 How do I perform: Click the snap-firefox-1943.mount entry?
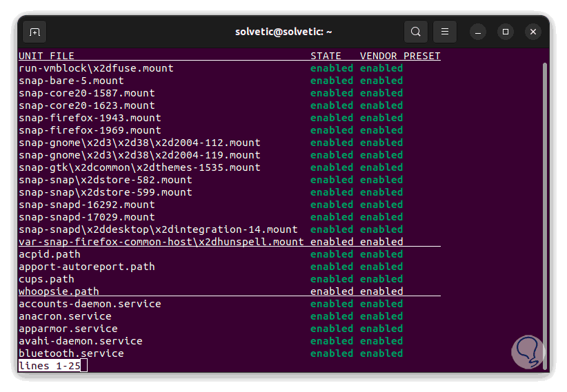coord(90,118)
